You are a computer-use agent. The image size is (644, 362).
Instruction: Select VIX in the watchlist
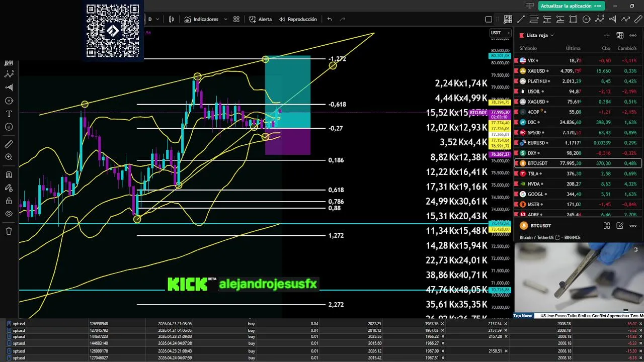pyautogui.click(x=578, y=60)
